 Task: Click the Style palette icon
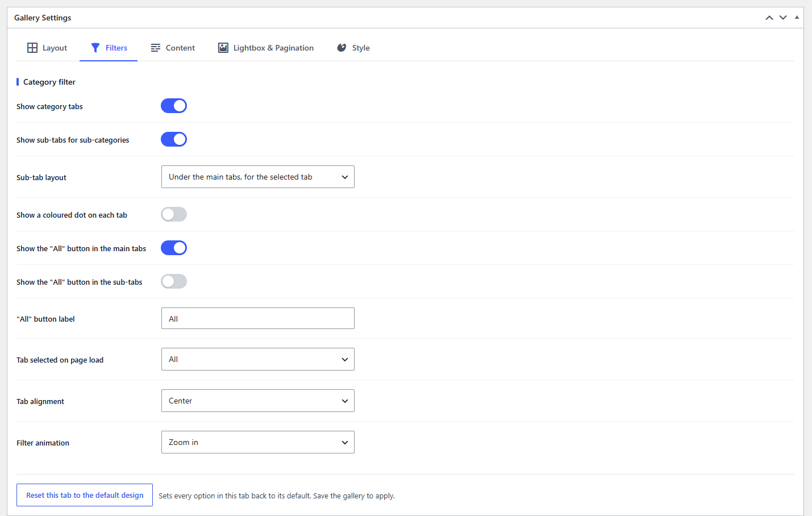[x=342, y=48]
